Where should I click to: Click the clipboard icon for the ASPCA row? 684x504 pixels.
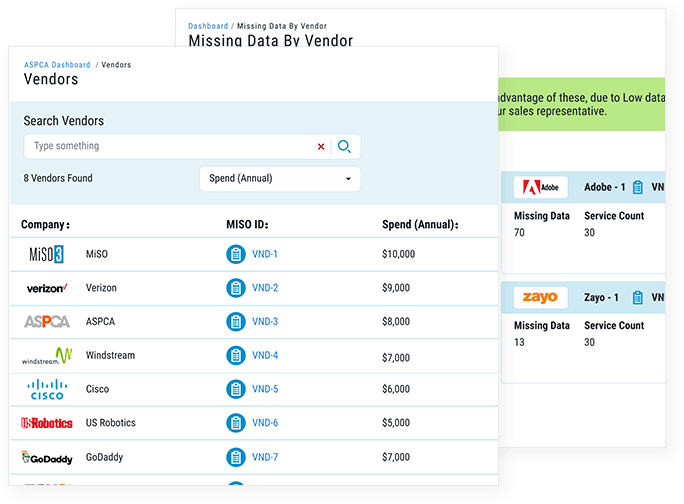point(236,322)
